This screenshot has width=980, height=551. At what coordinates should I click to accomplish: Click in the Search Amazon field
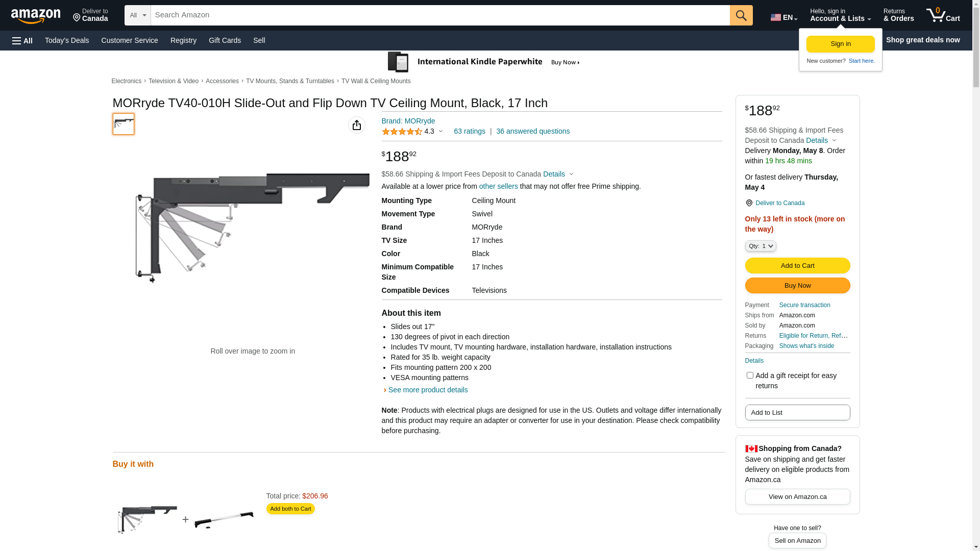(440, 15)
